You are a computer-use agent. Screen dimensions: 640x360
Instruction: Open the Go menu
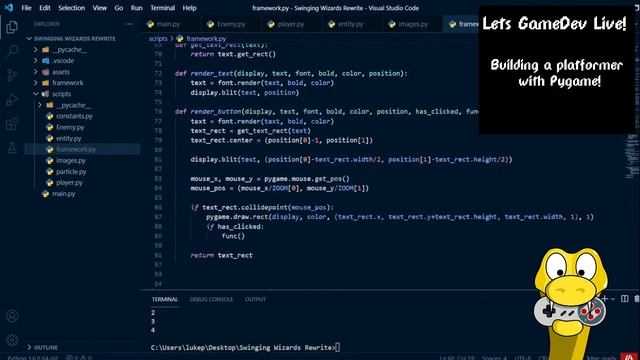(x=119, y=8)
